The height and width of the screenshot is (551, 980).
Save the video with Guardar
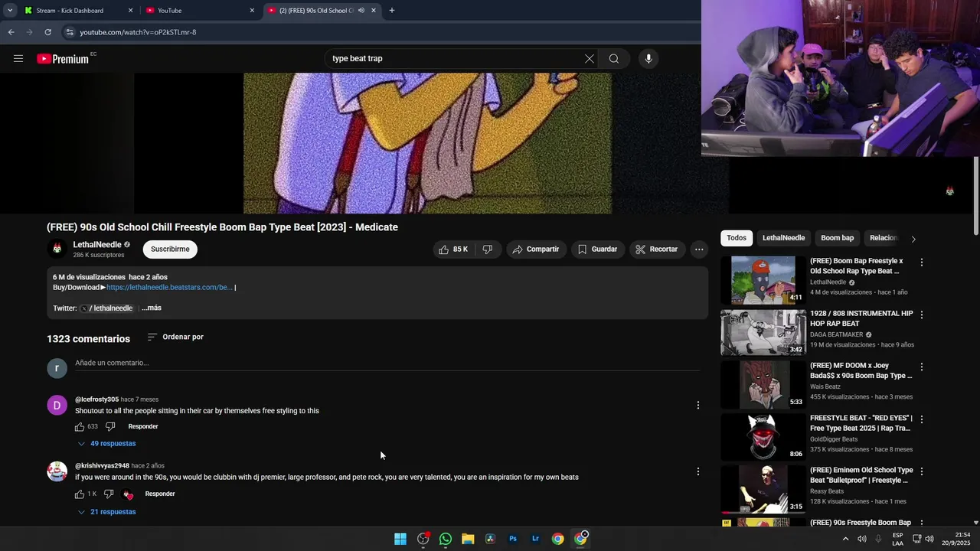597,249
